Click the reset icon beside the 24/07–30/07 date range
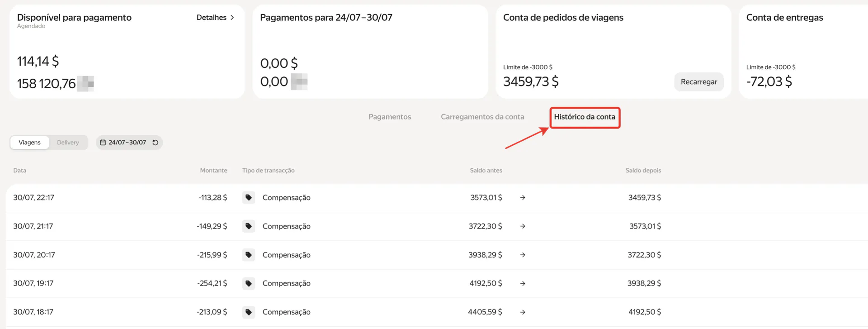 pyautogui.click(x=155, y=143)
